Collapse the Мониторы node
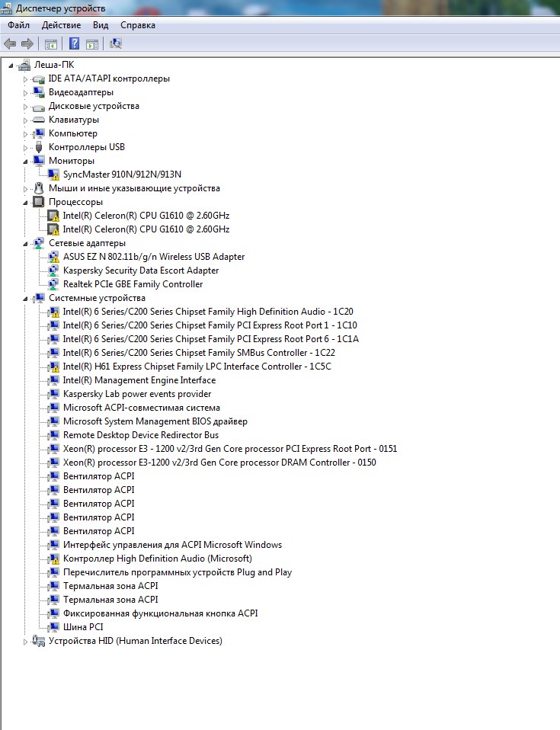560x730 pixels. point(26,162)
